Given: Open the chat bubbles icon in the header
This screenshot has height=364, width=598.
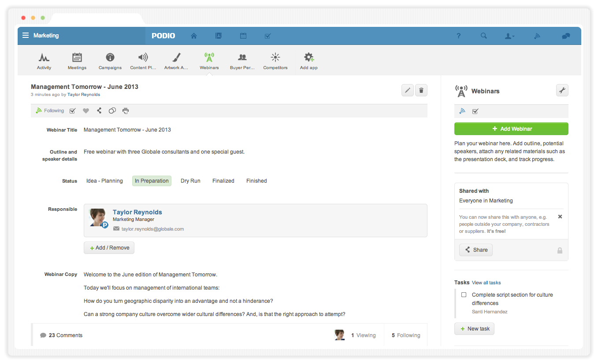Looking at the screenshot, I should tap(566, 36).
